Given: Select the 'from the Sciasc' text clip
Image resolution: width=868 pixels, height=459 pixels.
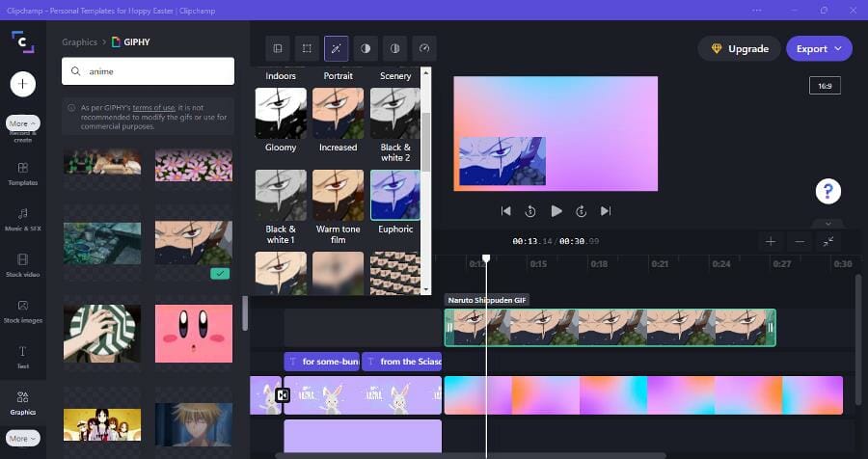Looking at the screenshot, I should [x=402, y=362].
